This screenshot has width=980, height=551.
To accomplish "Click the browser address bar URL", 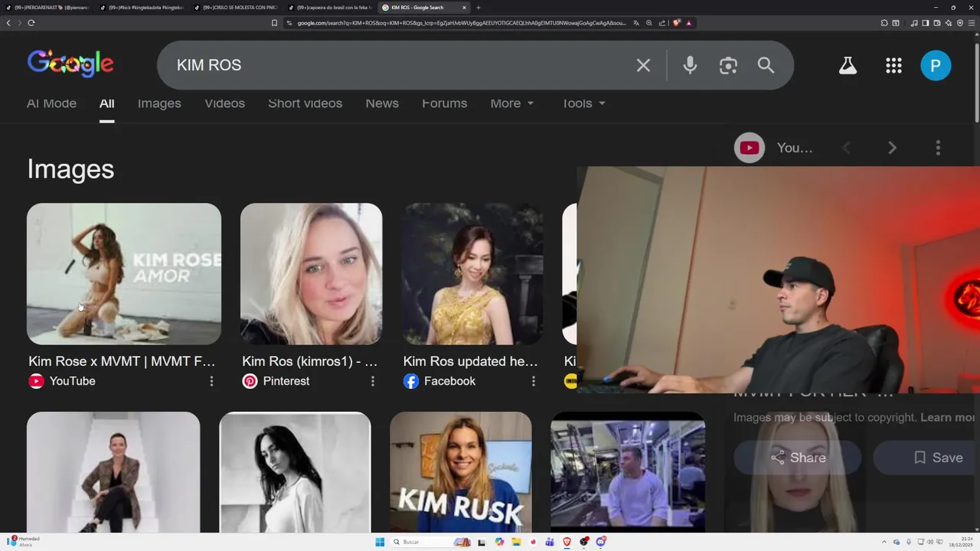I will pyautogui.click(x=462, y=23).
